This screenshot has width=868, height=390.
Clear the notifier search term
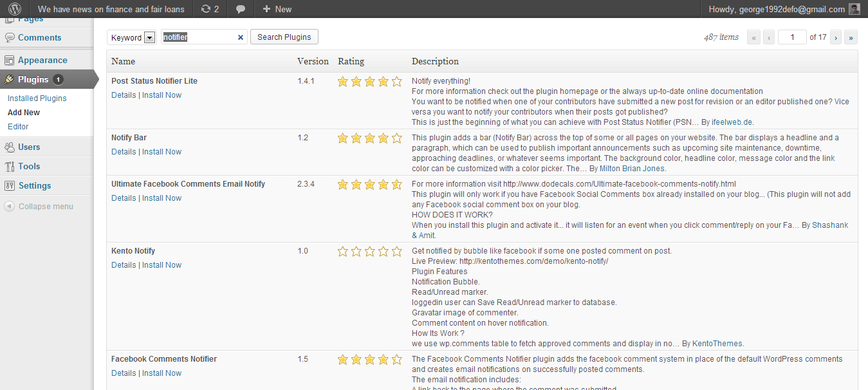click(x=240, y=37)
